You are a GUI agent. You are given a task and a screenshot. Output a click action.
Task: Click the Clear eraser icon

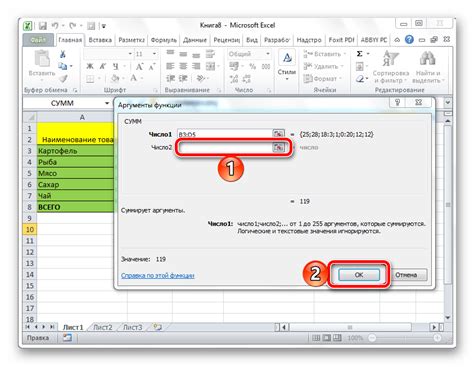tap(360, 79)
